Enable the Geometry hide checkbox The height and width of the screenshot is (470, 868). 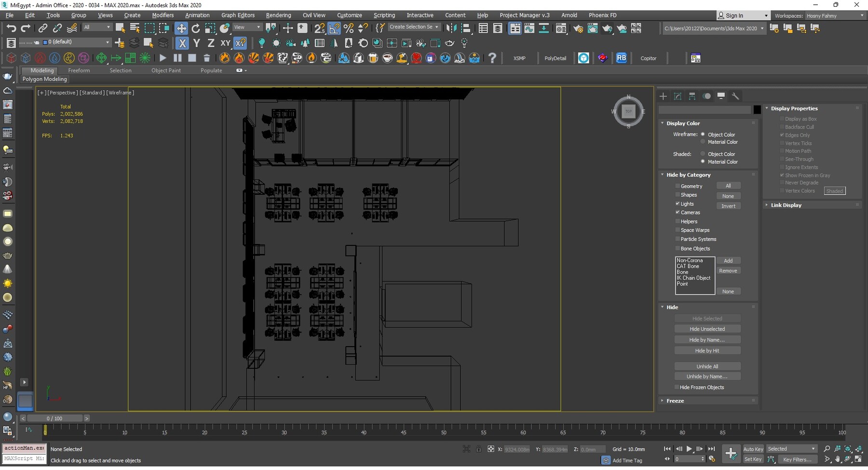click(678, 186)
